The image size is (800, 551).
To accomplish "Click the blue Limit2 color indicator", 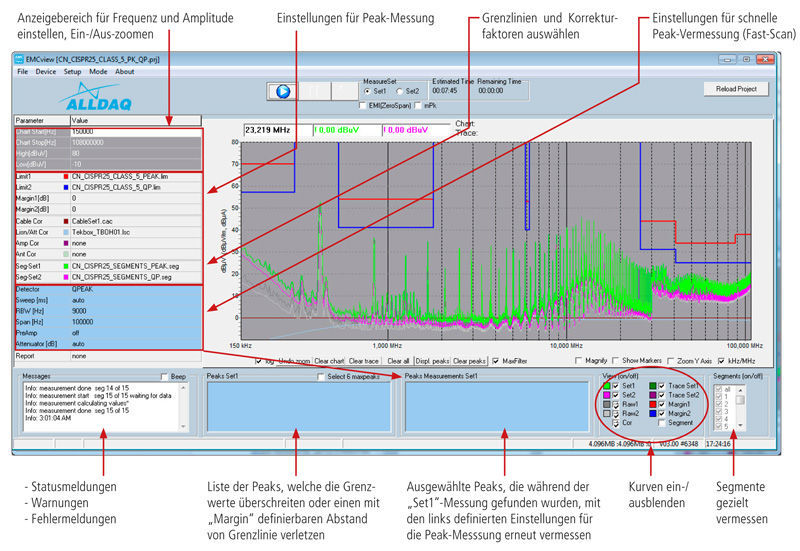I will tap(64, 187).
